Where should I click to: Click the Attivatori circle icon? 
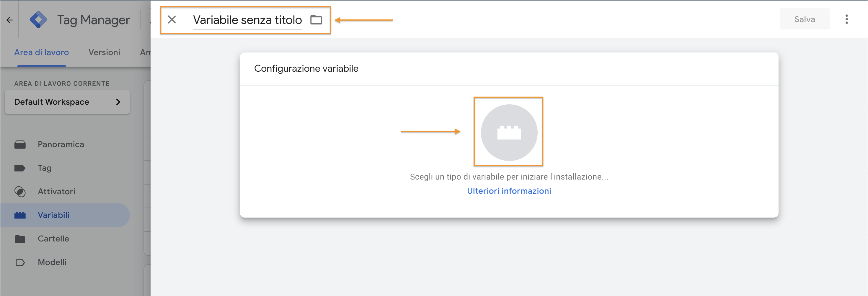coord(20,192)
